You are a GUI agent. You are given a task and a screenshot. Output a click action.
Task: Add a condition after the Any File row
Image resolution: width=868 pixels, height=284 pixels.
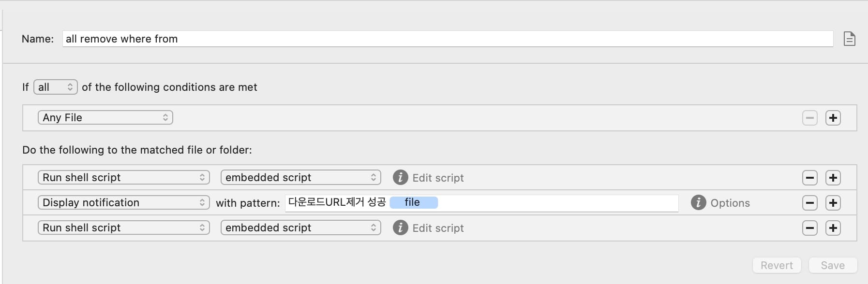click(x=833, y=118)
